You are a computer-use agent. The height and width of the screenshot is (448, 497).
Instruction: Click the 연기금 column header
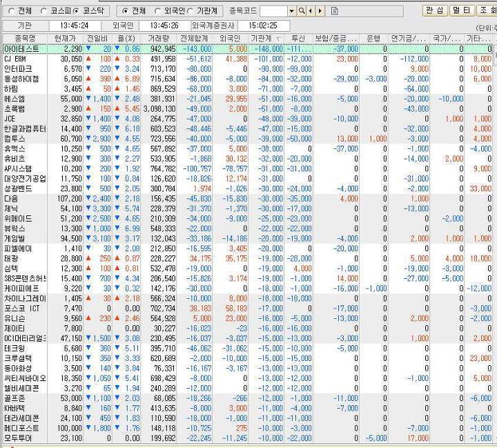[x=408, y=39]
